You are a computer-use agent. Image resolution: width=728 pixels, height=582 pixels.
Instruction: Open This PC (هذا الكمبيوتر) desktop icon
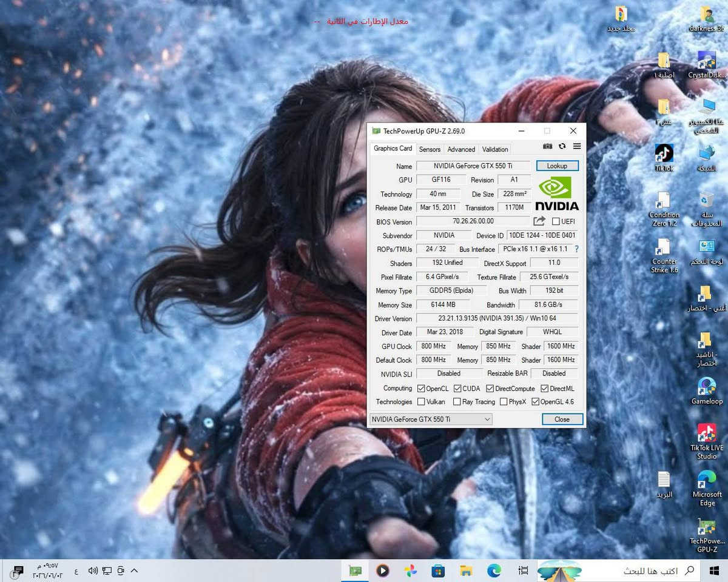click(707, 116)
